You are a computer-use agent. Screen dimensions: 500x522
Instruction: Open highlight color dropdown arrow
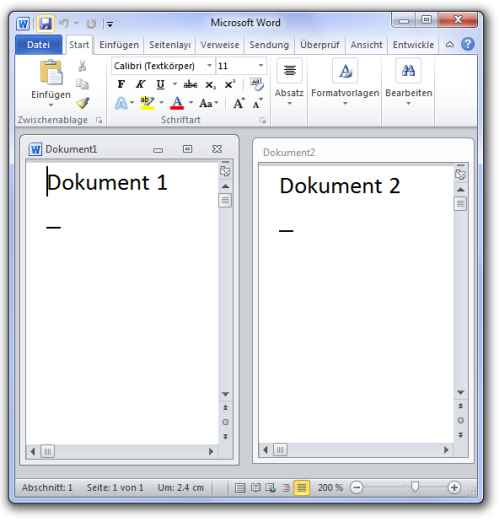pyautogui.click(x=161, y=103)
